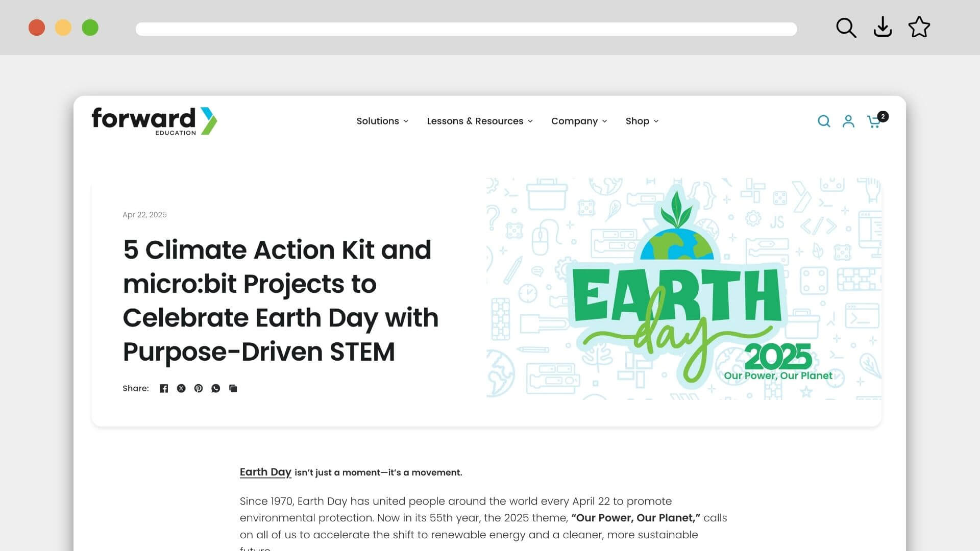This screenshot has height=551, width=980.
Task: Click the green window dot
Action: pos(90,28)
